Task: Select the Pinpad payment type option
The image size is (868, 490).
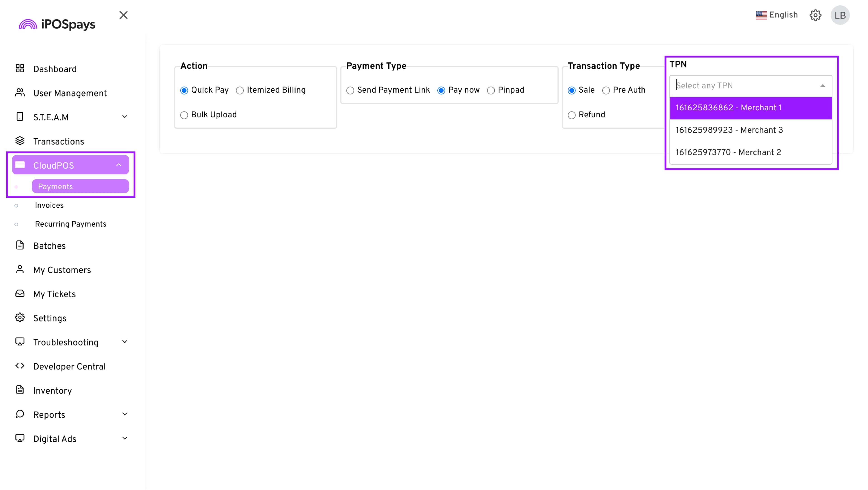Action: (x=491, y=90)
